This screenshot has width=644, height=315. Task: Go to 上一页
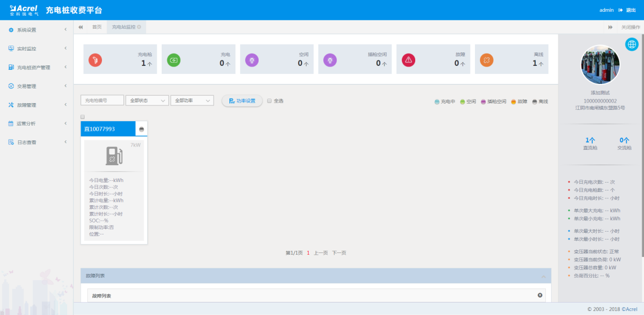321,253
